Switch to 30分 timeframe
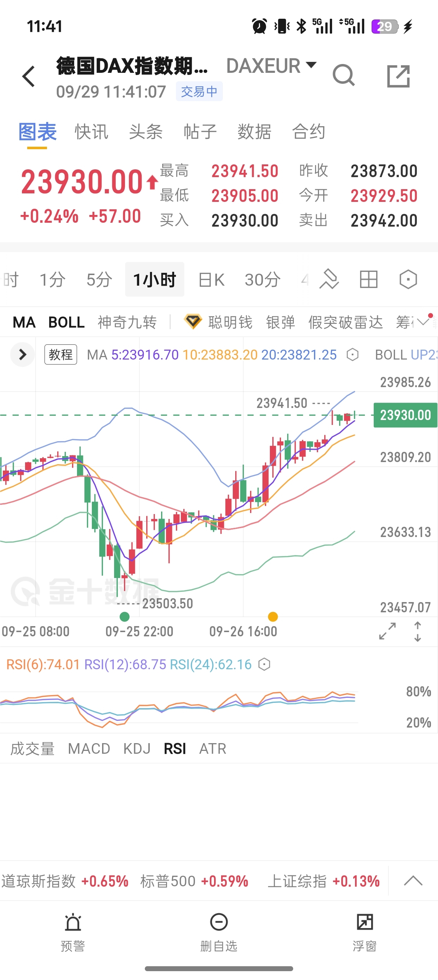The width and height of the screenshot is (438, 980). [263, 280]
